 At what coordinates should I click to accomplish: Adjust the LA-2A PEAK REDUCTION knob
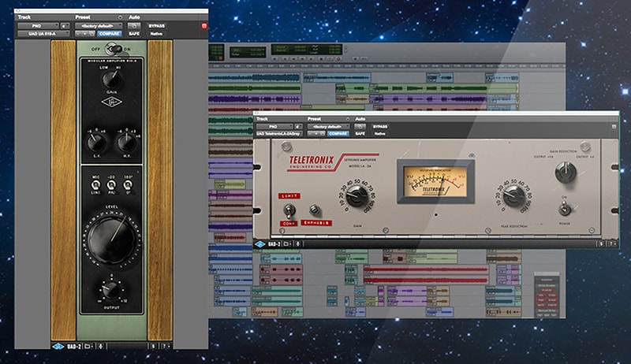coord(514,196)
